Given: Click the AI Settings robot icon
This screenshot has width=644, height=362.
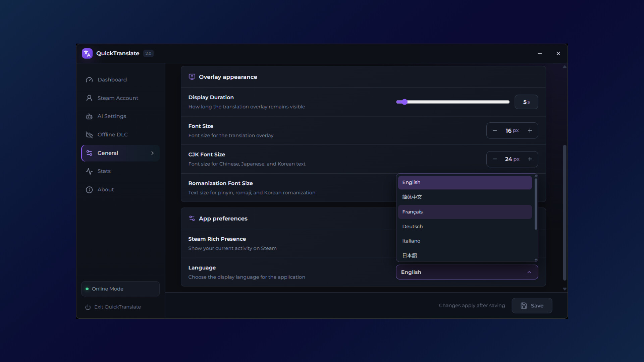Looking at the screenshot, I should click(89, 116).
